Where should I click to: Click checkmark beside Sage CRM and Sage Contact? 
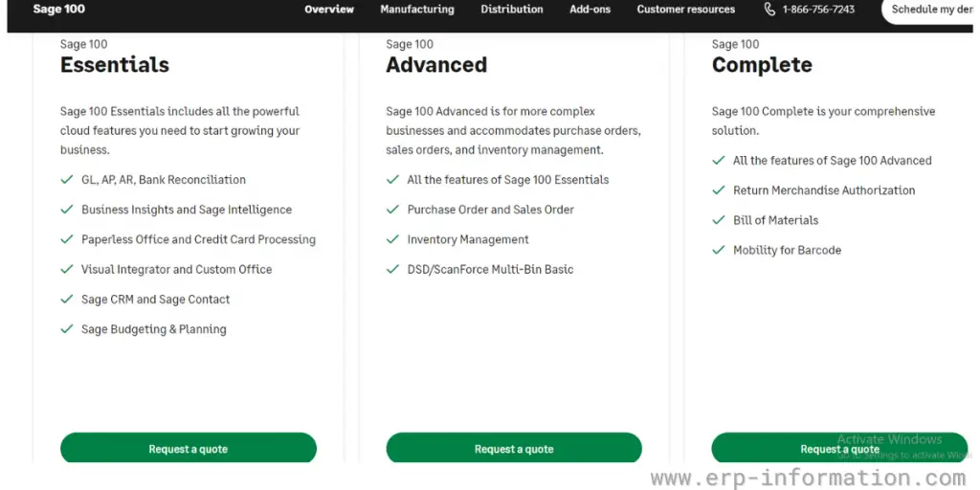click(67, 300)
